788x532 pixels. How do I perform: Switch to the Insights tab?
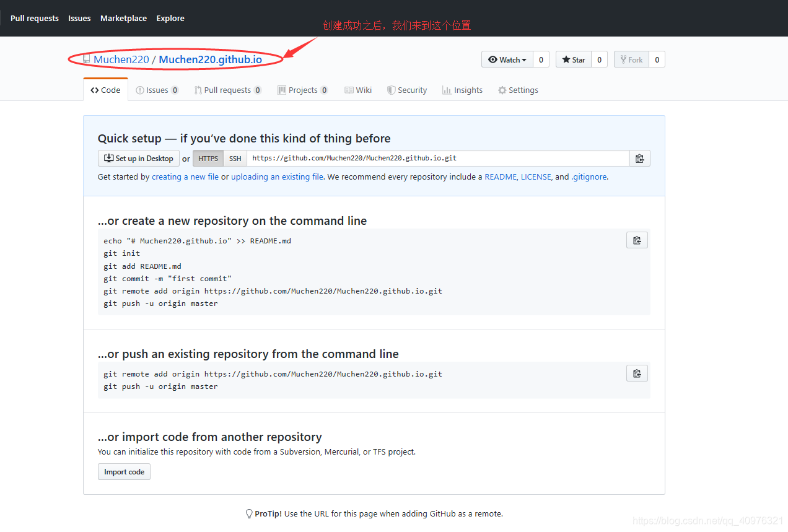tap(462, 90)
